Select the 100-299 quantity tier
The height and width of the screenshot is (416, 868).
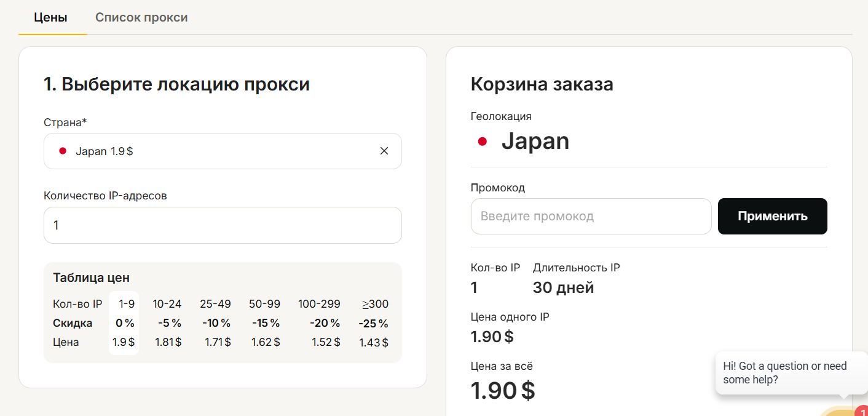[319, 304]
